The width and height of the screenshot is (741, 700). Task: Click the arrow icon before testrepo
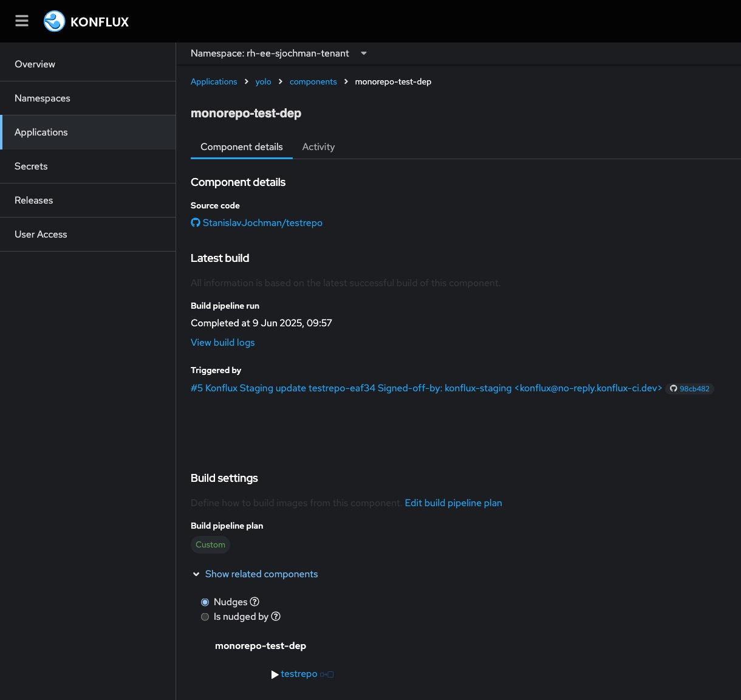[275, 674]
